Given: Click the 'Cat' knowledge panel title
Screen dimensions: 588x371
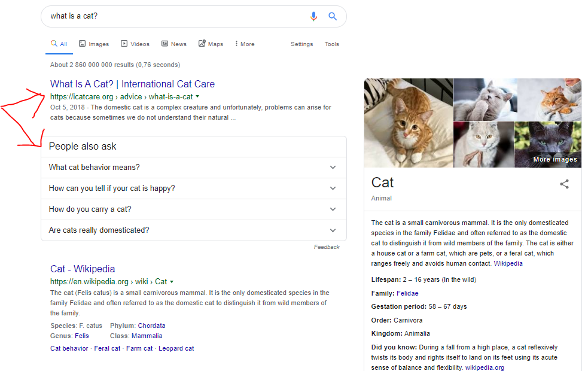Looking at the screenshot, I should click(382, 183).
